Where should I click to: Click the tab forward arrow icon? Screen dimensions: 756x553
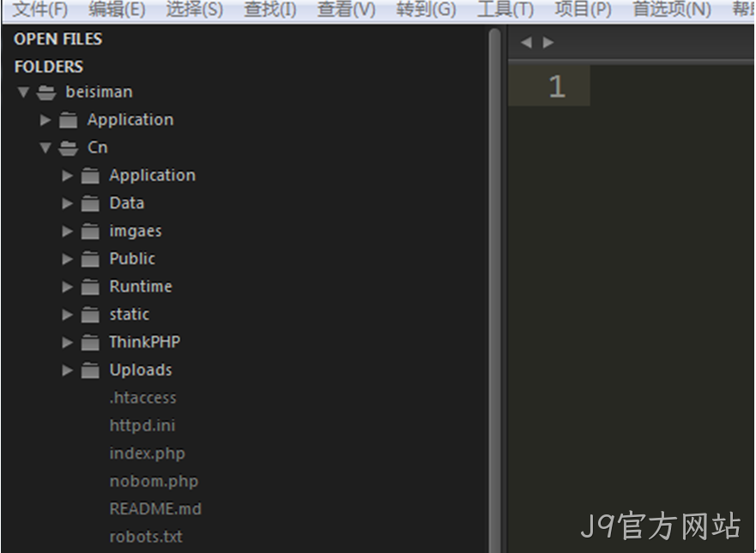(x=548, y=42)
